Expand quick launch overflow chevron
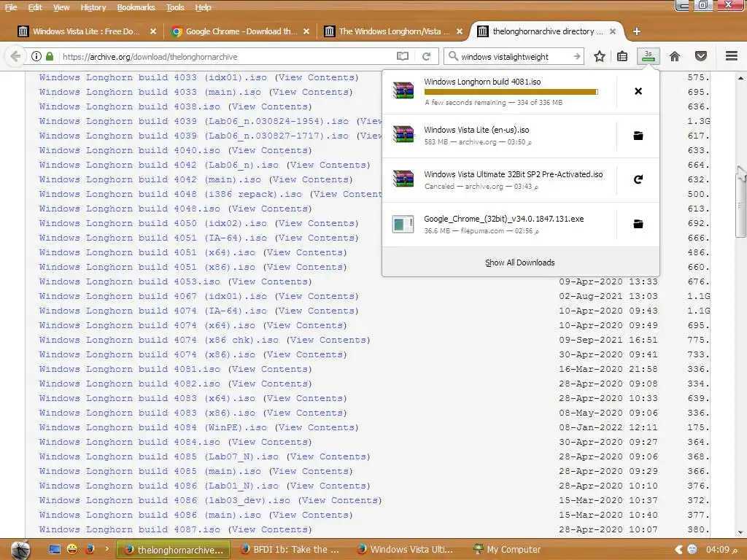 pos(107,549)
